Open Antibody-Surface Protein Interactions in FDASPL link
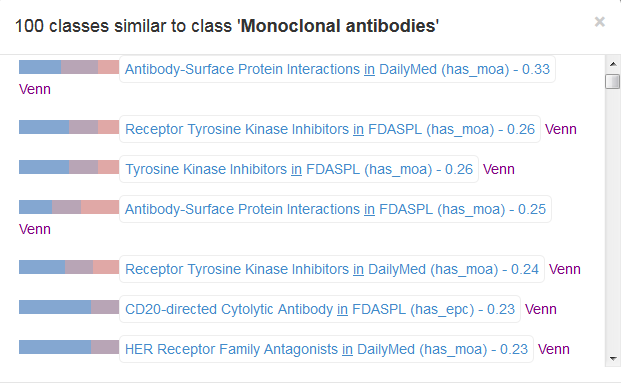Screen dimensions: 621x388 point(335,209)
